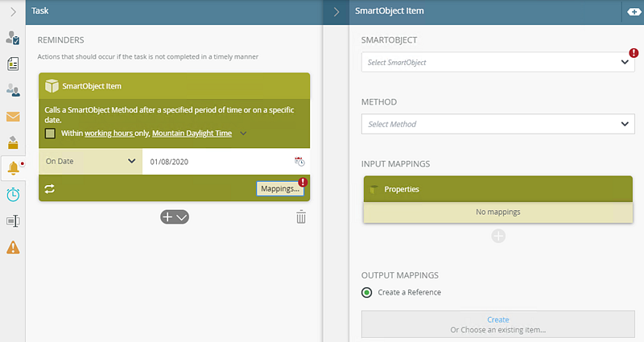Open the Properties icon in sidebar
This screenshot has width=644, height=342.
point(13,220)
